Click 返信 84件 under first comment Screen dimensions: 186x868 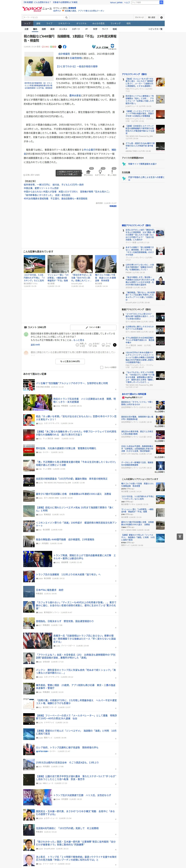click(35, 345)
